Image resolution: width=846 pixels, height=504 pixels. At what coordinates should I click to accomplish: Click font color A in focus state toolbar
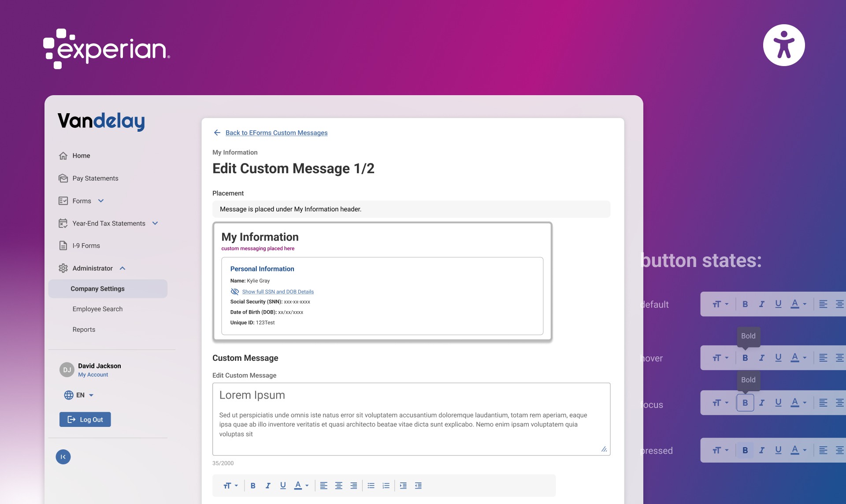(x=795, y=403)
